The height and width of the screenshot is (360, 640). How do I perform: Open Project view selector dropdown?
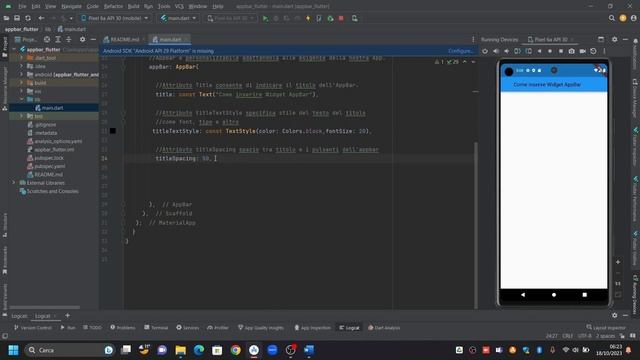[26, 40]
